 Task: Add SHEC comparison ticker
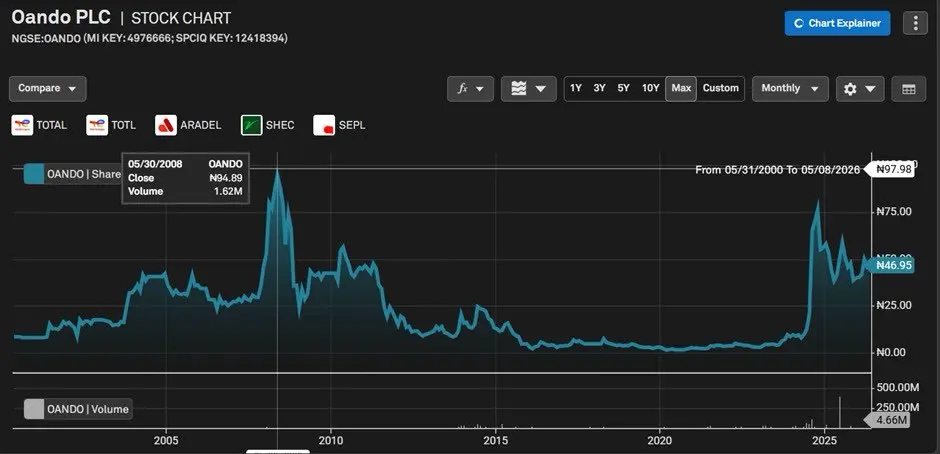(x=280, y=125)
